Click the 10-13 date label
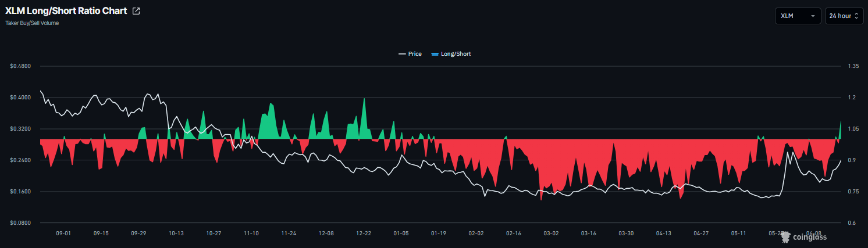 point(176,233)
